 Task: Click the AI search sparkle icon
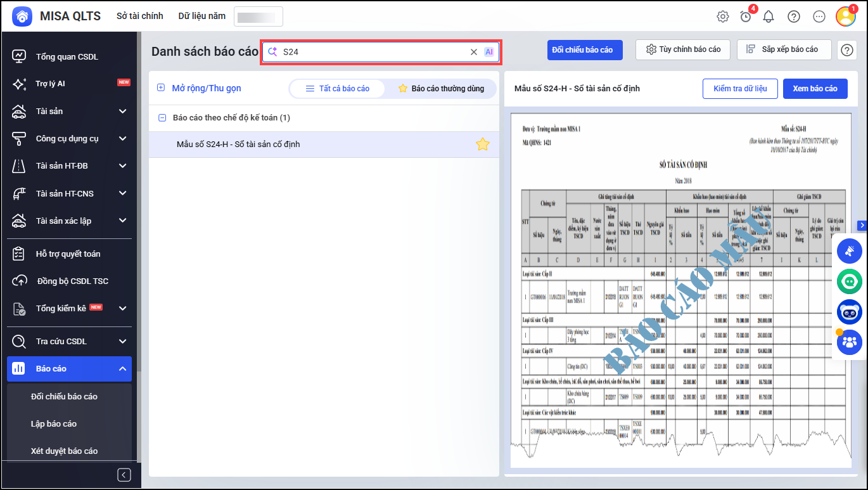point(272,52)
